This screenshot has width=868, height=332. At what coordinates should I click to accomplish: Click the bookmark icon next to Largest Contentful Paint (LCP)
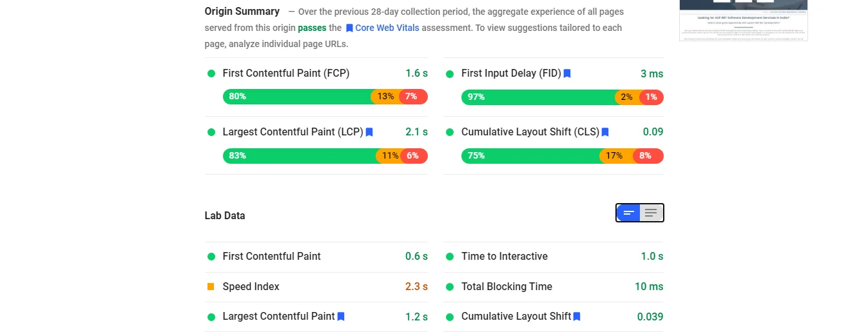(369, 132)
